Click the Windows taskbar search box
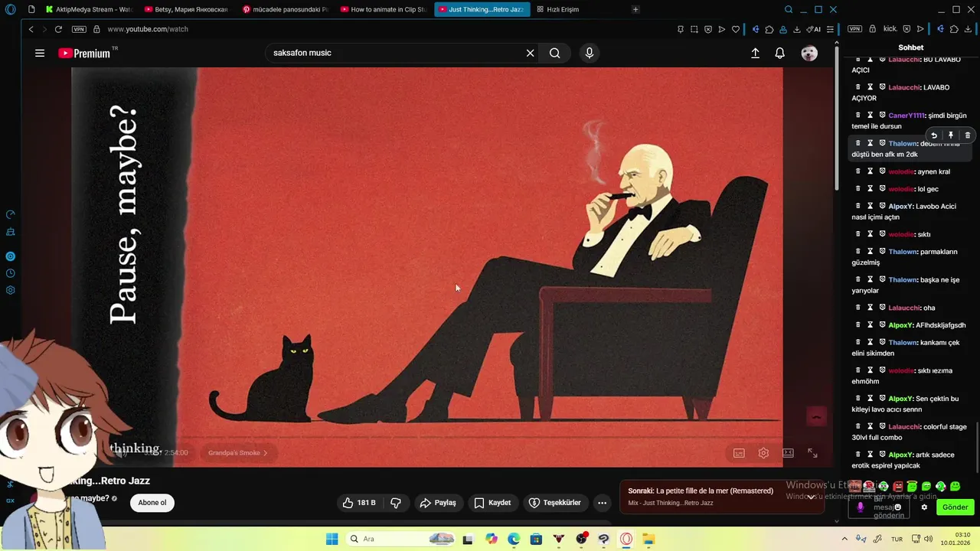 pos(402,539)
